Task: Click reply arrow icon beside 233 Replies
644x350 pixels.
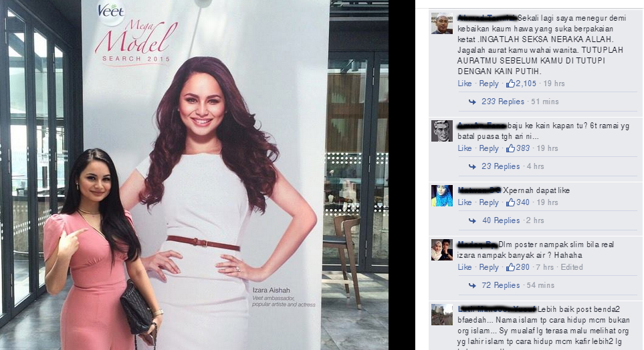Action: [472, 102]
